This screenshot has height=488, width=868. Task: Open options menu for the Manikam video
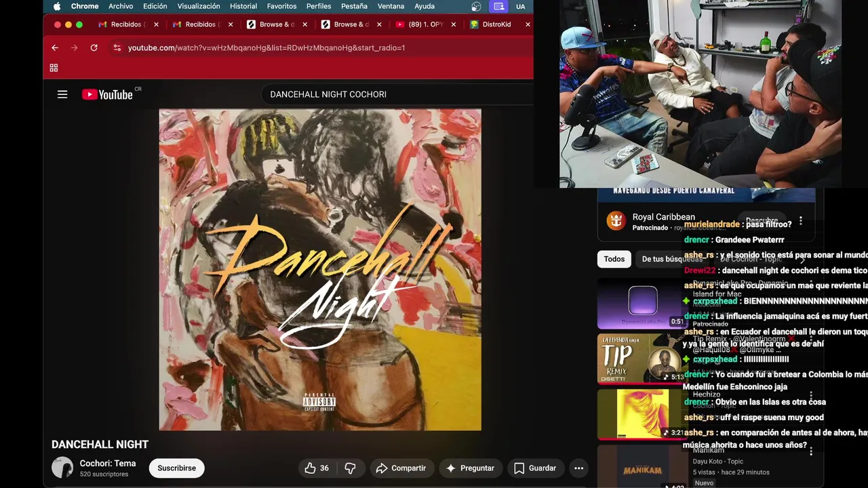[x=811, y=451]
